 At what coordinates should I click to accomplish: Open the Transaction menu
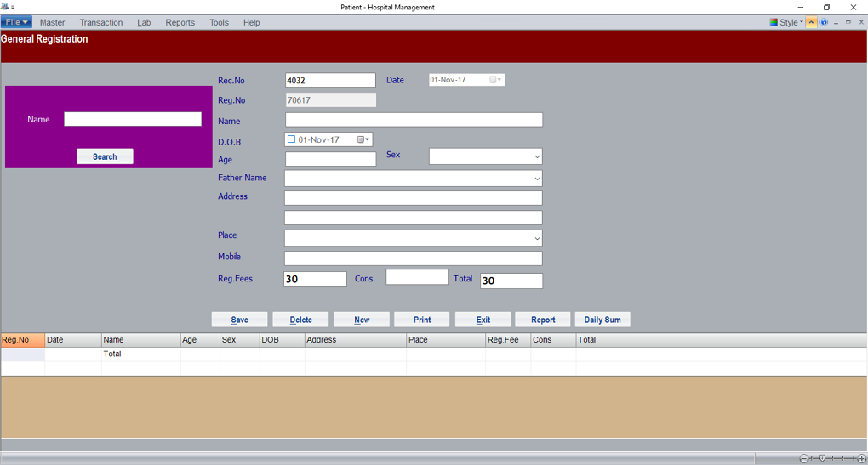coord(100,23)
